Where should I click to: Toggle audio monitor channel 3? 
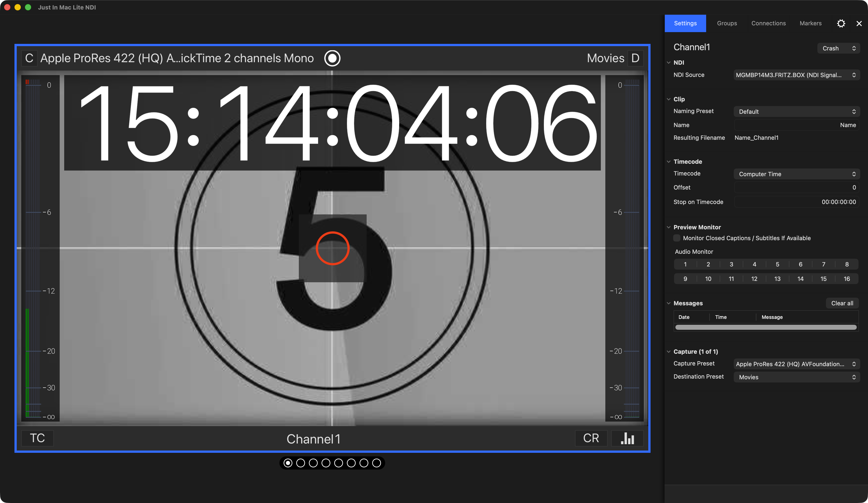731,264
